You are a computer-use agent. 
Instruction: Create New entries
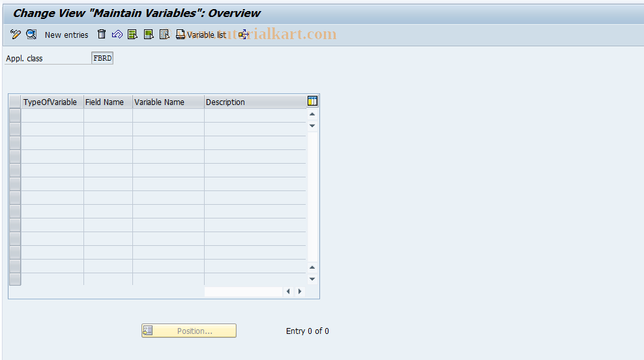coord(66,35)
